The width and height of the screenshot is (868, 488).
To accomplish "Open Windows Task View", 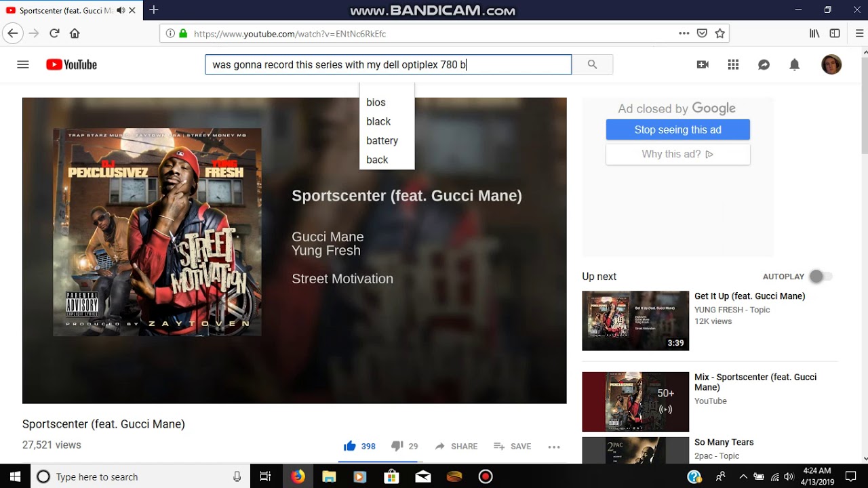I will 265,476.
